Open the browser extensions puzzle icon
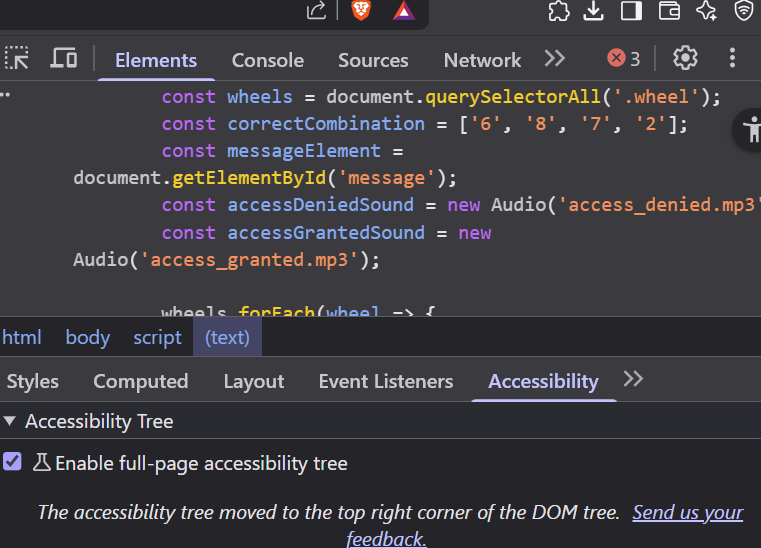The image size is (761, 548). pos(559,11)
